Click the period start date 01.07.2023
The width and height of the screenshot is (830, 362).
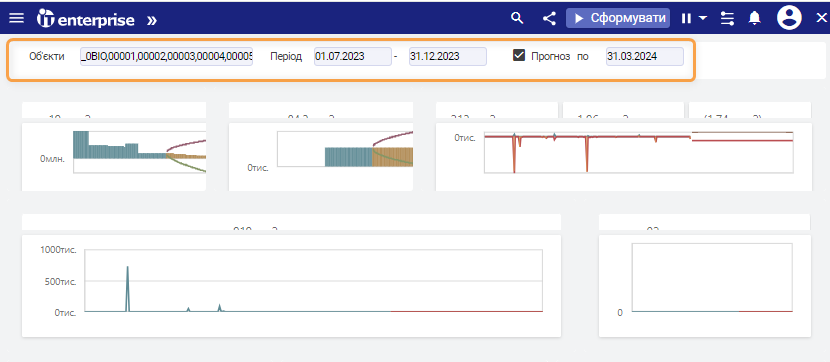pos(353,57)
